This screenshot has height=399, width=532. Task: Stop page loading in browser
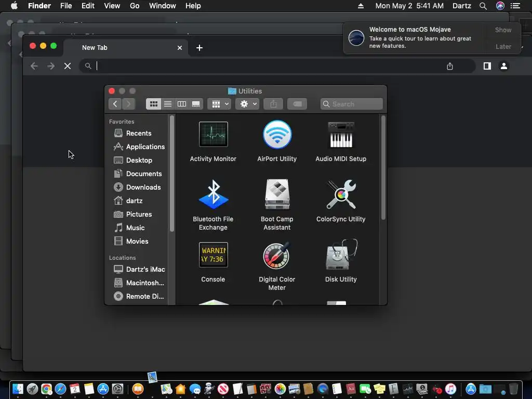point(68,66)
